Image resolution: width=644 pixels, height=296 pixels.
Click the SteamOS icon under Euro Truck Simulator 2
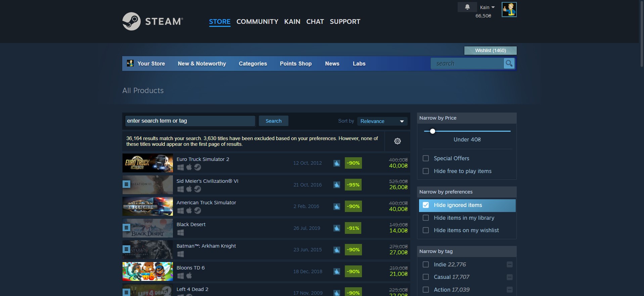197,167
